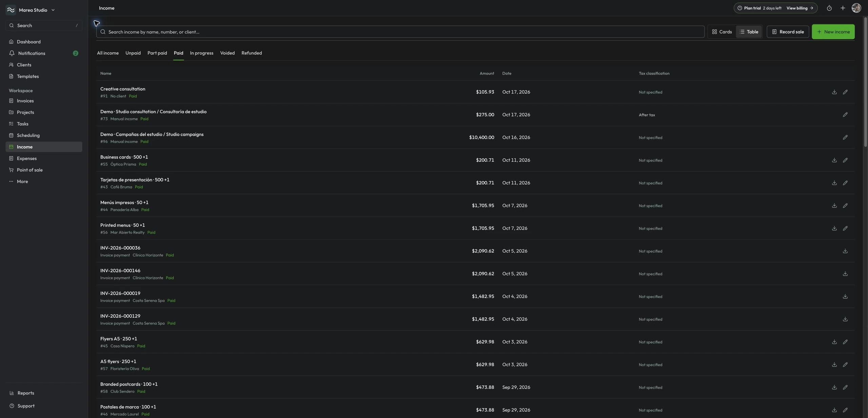
Task: Click the sidebar Search box
Action: (x=44, y=25)
